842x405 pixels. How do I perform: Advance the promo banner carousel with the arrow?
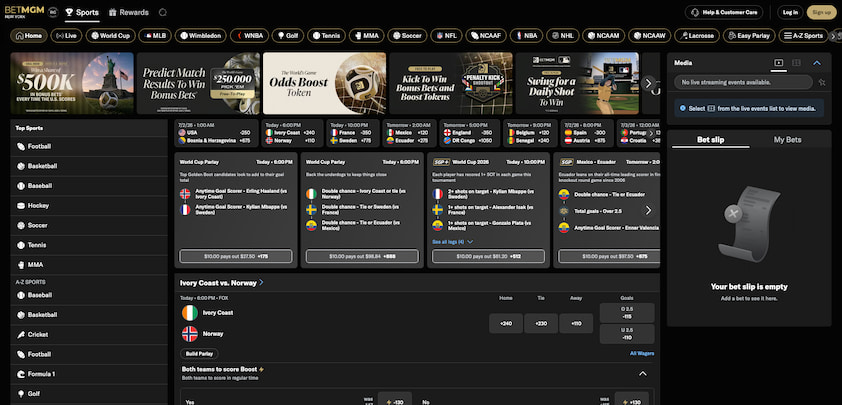[x=648, y=83]
